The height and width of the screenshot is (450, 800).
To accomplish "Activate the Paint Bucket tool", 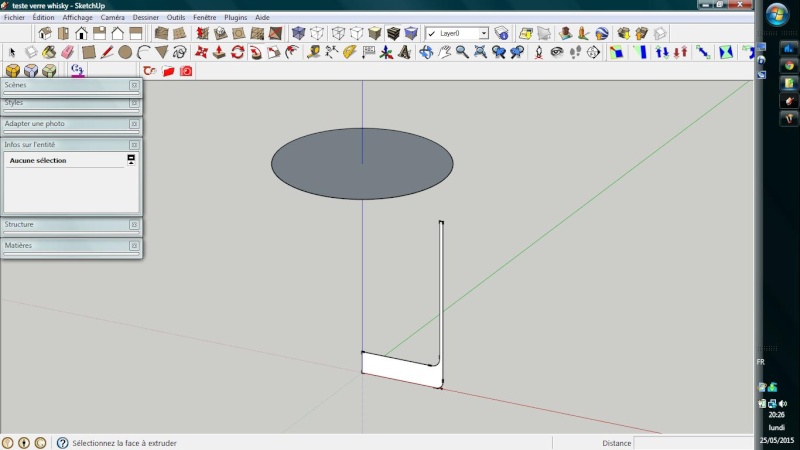I will 49,52.
